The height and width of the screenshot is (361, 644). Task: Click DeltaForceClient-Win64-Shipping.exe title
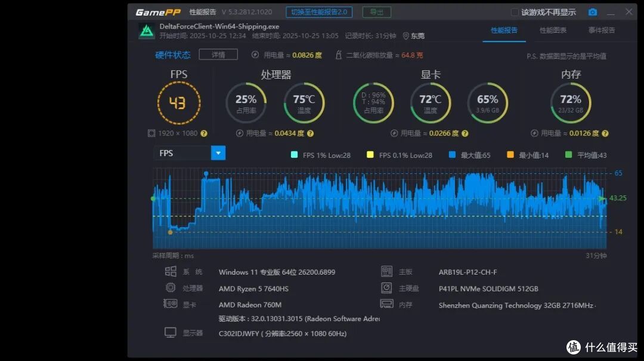[x=219, y=26]
